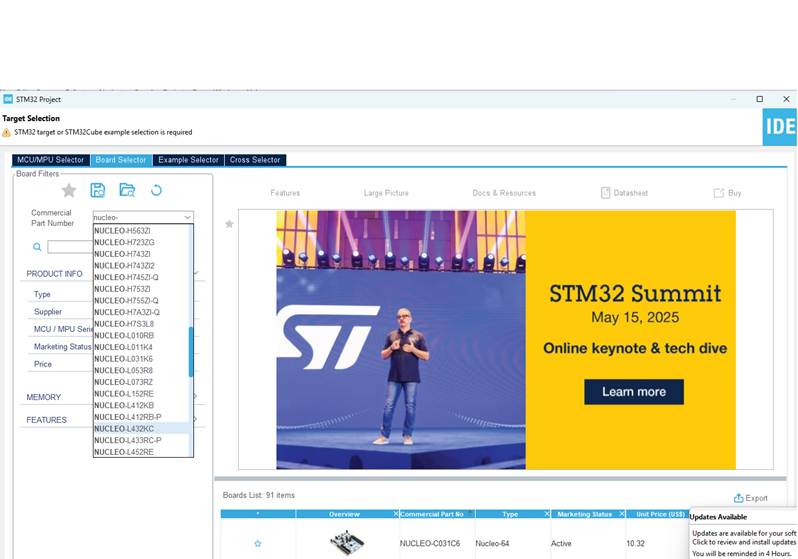Open the Commercial Part Number dropdown arrow
The width and height of the screenshot is (798, 559).
[187, 217]
